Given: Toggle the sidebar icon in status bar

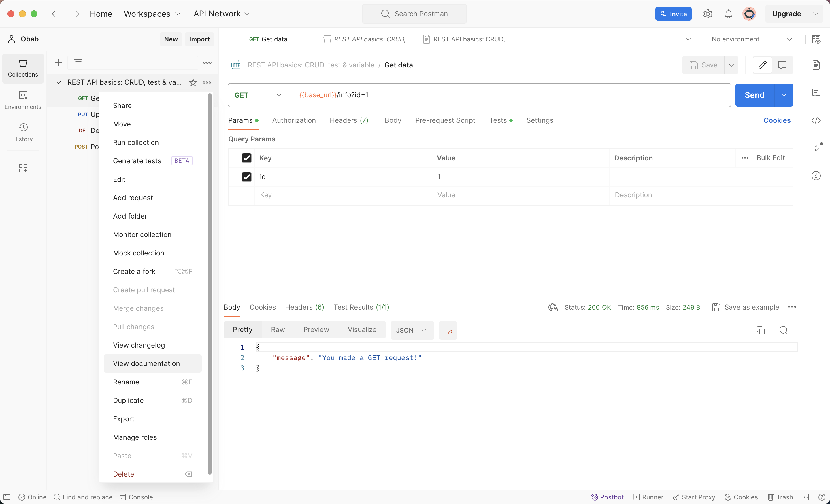Looking at the screenshot, I should click(x=7, y=497).
